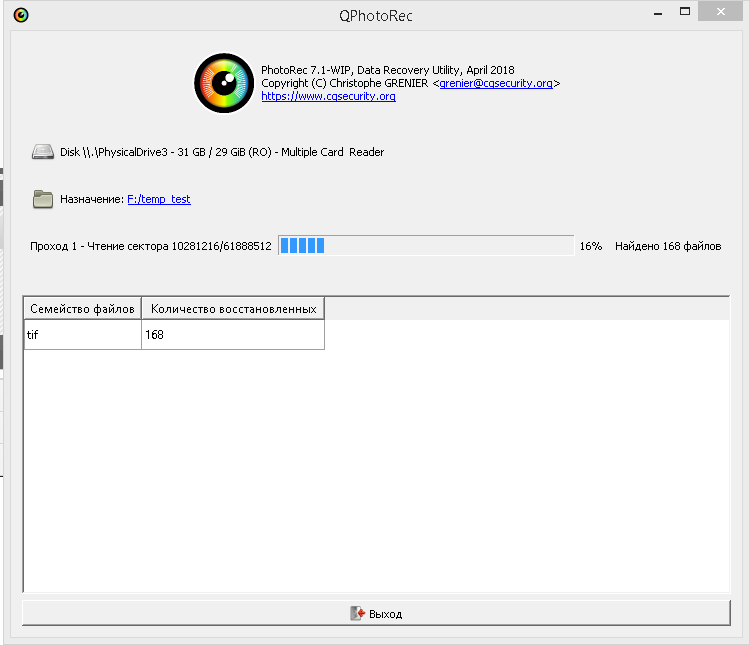Viewport: 750px width, 645px height.
Task: Close the QPhotoRec window
Action: [720, 11]
